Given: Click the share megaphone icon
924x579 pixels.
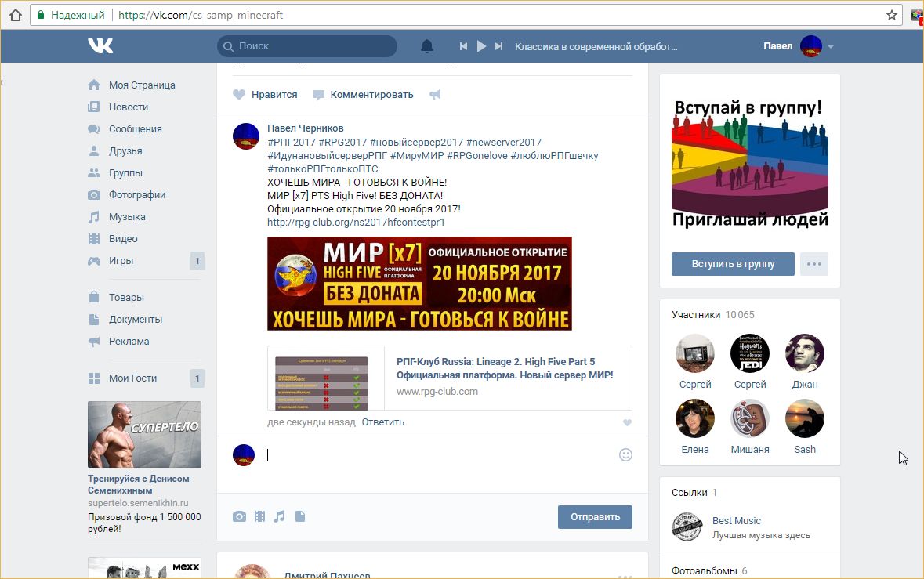Looking at the screenshot, I should pos(435,94).
